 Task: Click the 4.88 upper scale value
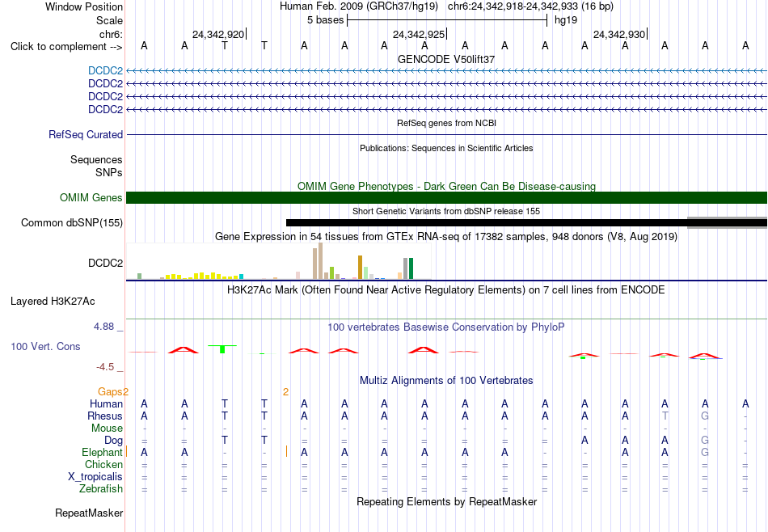click(103, 327)
